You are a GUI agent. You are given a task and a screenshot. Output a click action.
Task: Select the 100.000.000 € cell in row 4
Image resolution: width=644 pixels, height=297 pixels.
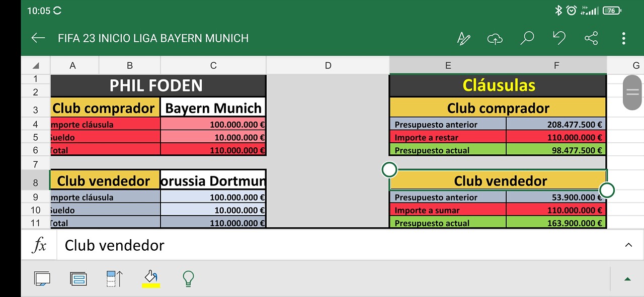pos(213,125)
